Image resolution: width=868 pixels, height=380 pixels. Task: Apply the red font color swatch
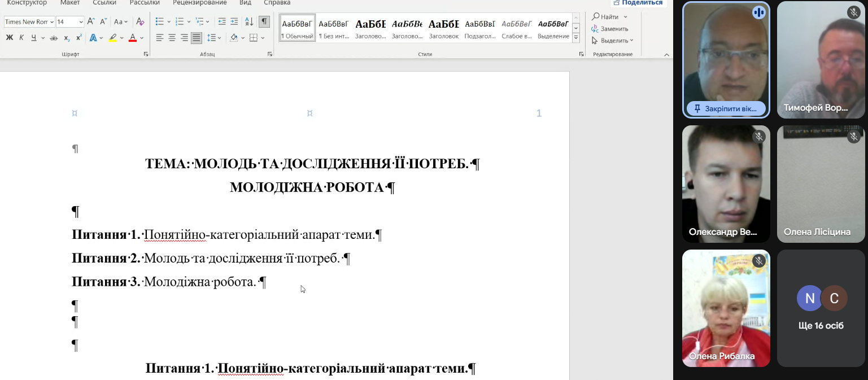click(133, 38)
